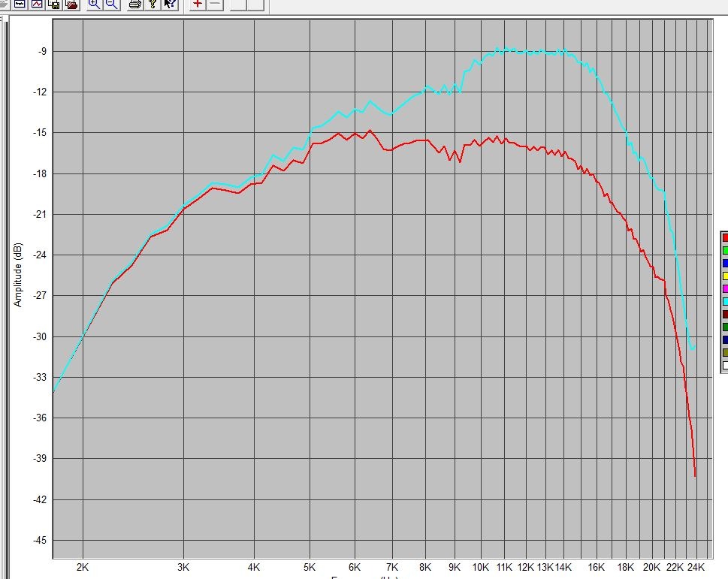728x579 pixels.
Task: Click the '10K' frequency axis label
Action: pyautogui.click(x=481, y=567)
